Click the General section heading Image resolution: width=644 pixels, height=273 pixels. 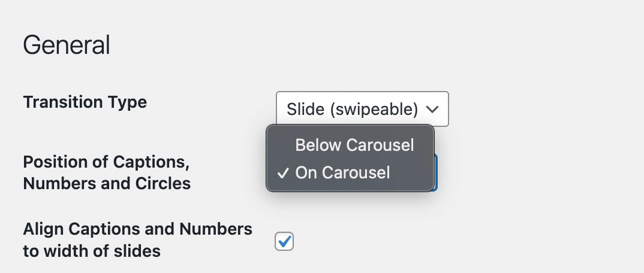[66, 45]
